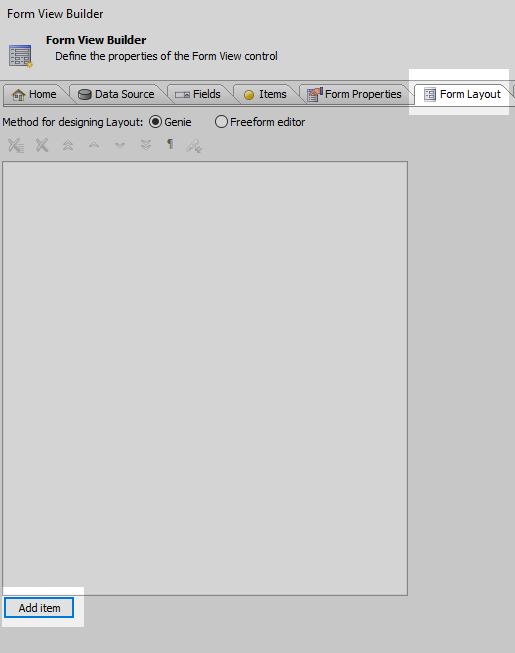Screen dimensions: 515x653
Task: Move item up with single up arrow
Action: pos(94,145)
